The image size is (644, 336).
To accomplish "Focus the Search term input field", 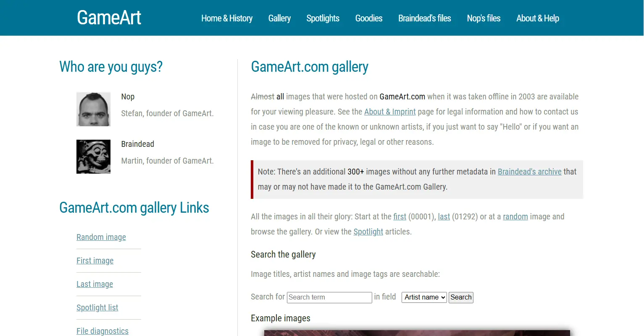I will (329, 297).
